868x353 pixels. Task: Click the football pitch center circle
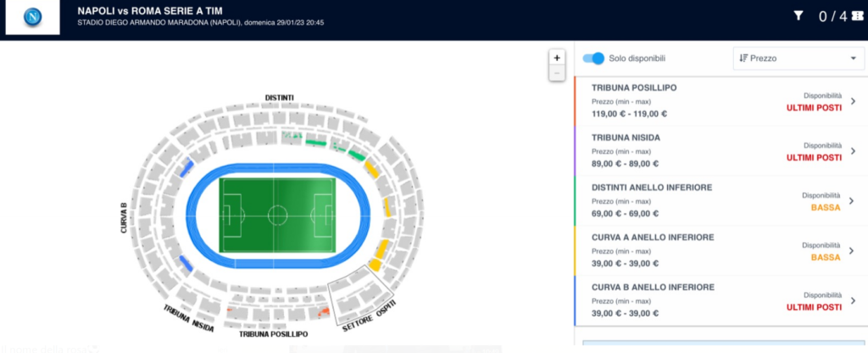(x=277, y=215)
